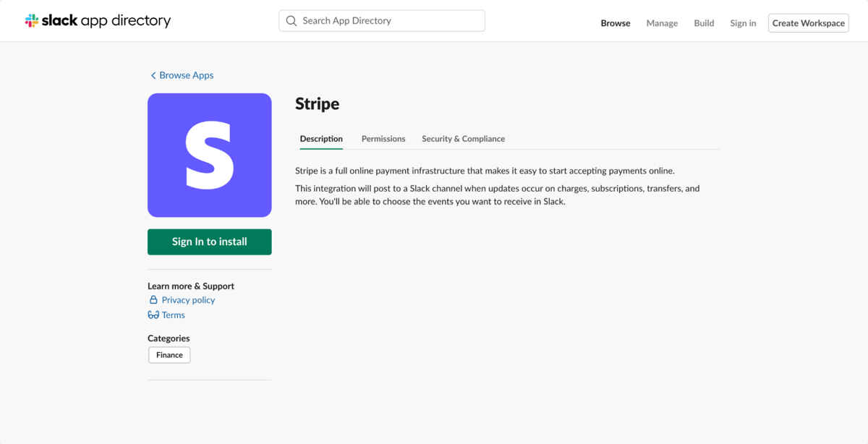This screenshot has height=444, width=868.
Task: Click the Learn more & Support heading
Action: (191, 286)
